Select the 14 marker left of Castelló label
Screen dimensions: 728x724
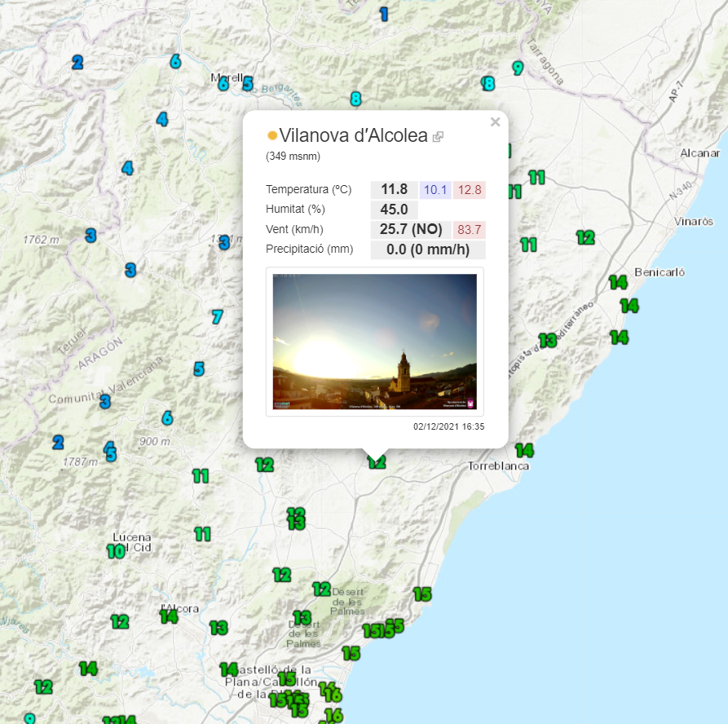click(x=229, y=669)
